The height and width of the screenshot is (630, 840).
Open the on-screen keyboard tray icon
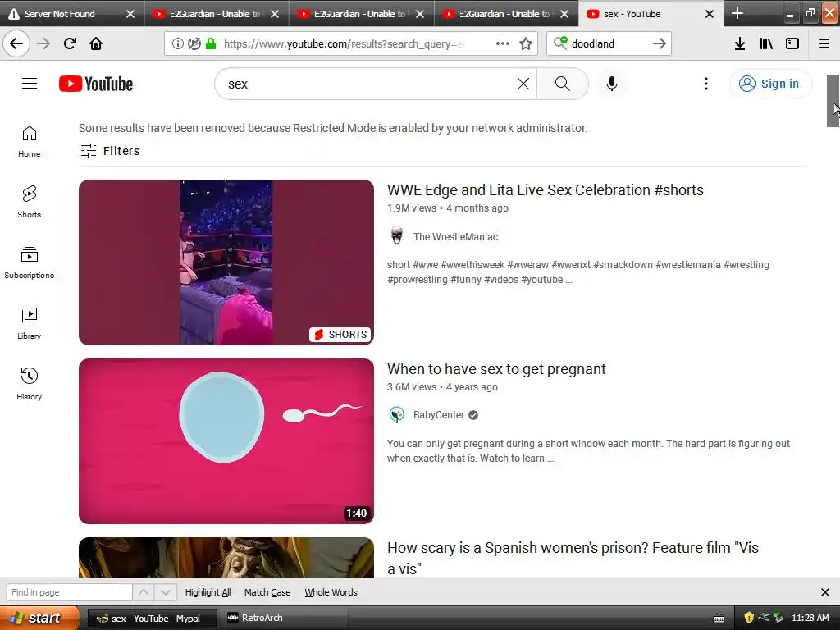(719, 619)
